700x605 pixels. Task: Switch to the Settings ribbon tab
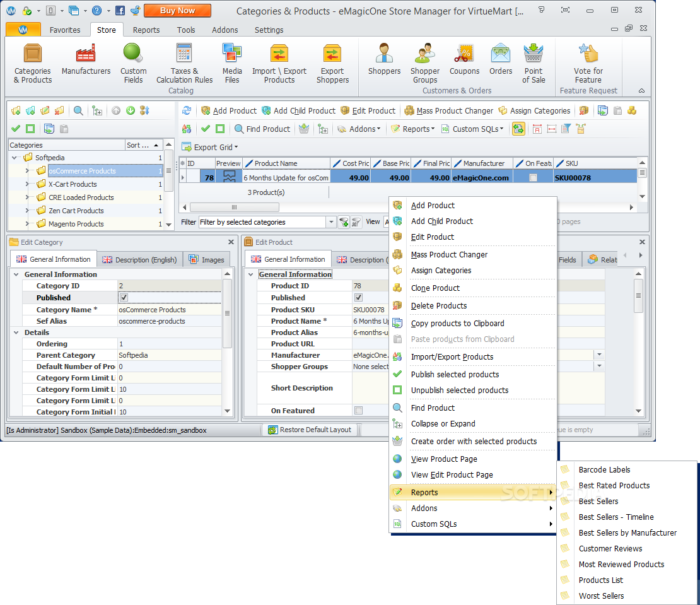click(x=269, y=30)
